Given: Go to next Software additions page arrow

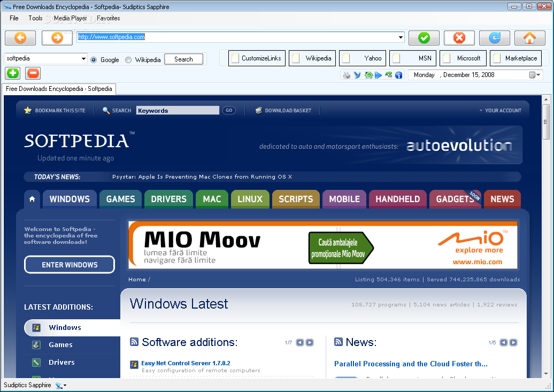Looking at the screenshot, I should click(310, 342).
